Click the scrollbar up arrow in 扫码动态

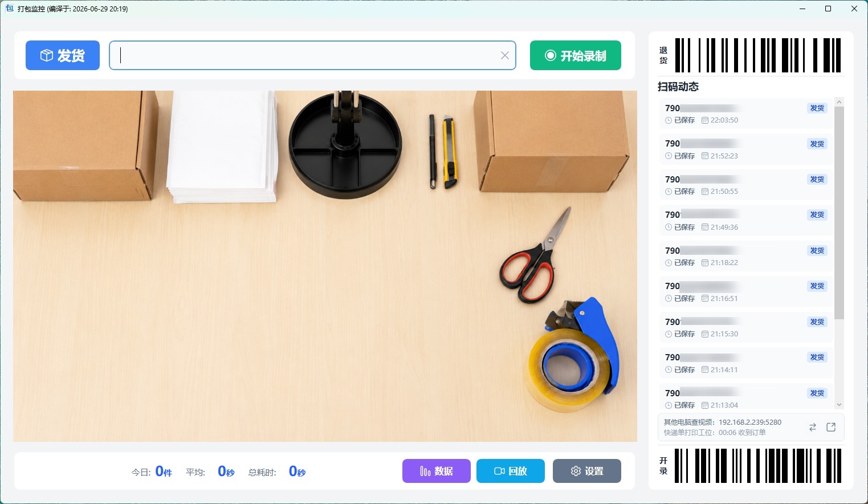coord(839,102)
